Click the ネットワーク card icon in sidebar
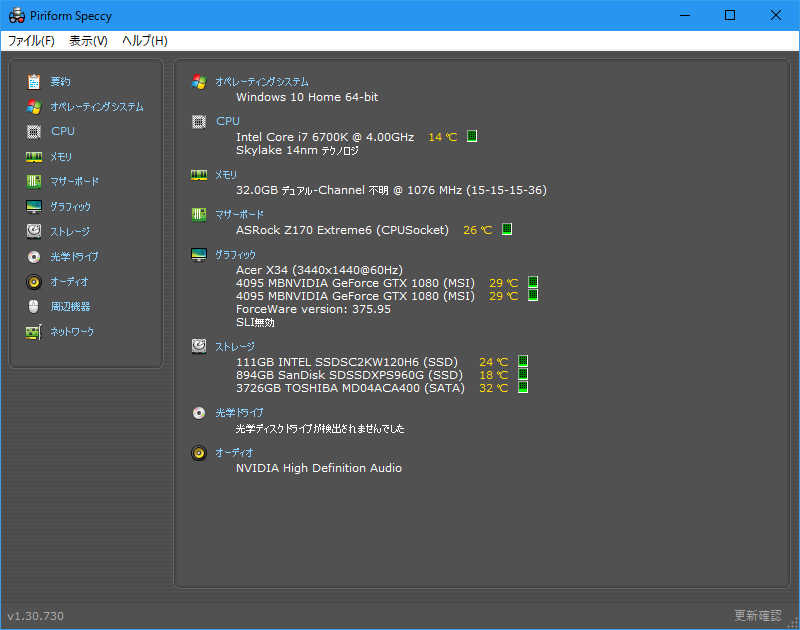Image resolution: width=800 pixels, height=630 pixels. [x=34, y=332]
